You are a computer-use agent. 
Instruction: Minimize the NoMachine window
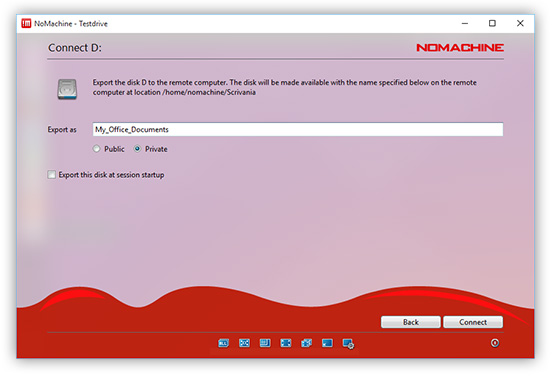coord(465,23)
